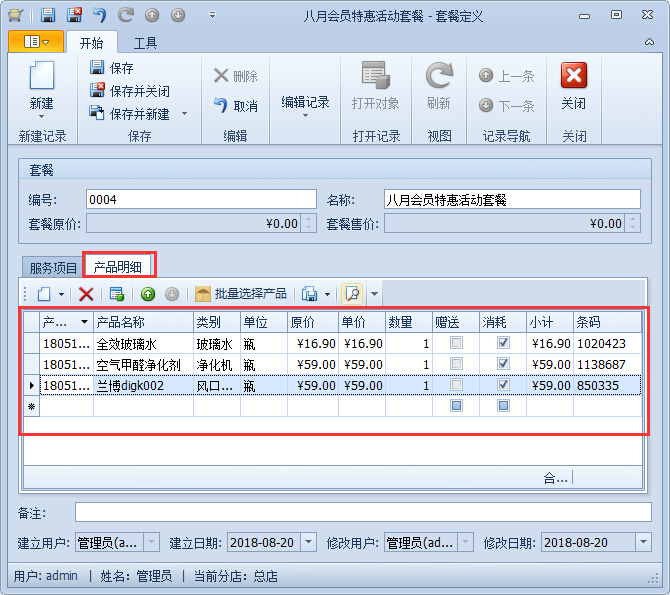
Task: Click the magnifier search icon in grid toolbar
Action: (351, 294)
